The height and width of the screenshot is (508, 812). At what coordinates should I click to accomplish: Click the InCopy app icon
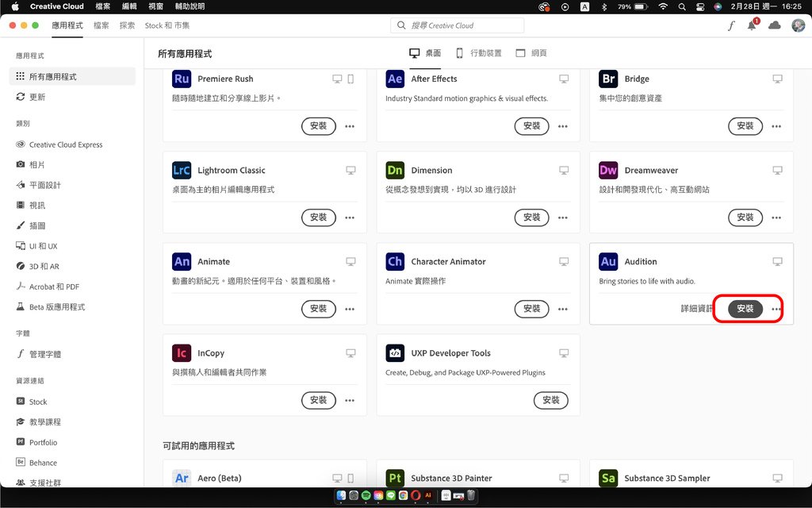coord(182,353)
